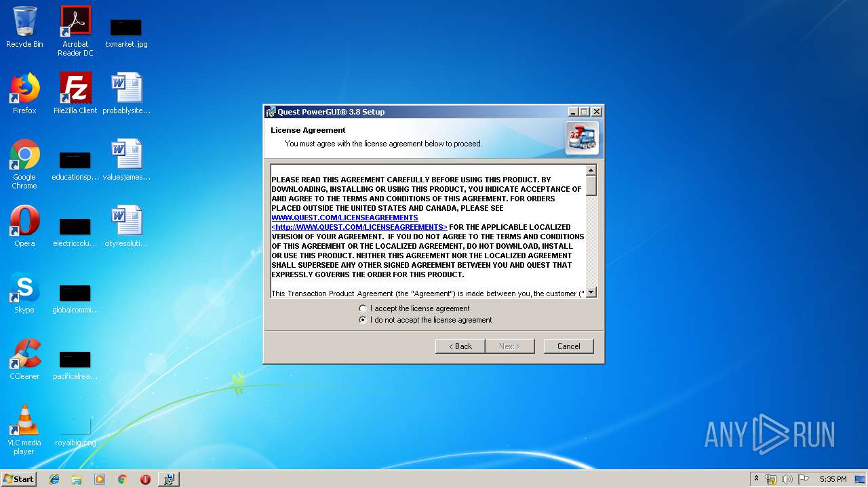Viewport: 868px width, 488px height.
Task: Select the educationsp file icon
Action: click(x=75, y=166)
